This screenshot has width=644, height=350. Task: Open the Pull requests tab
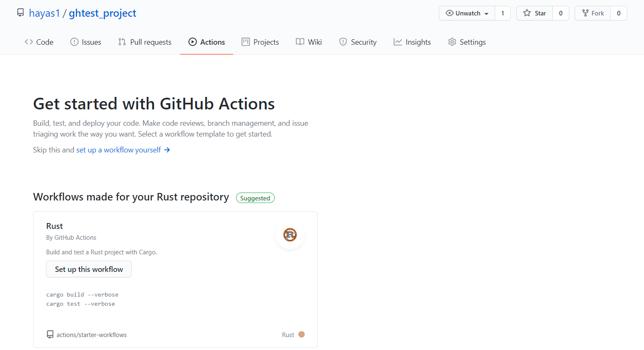[145, 42]
